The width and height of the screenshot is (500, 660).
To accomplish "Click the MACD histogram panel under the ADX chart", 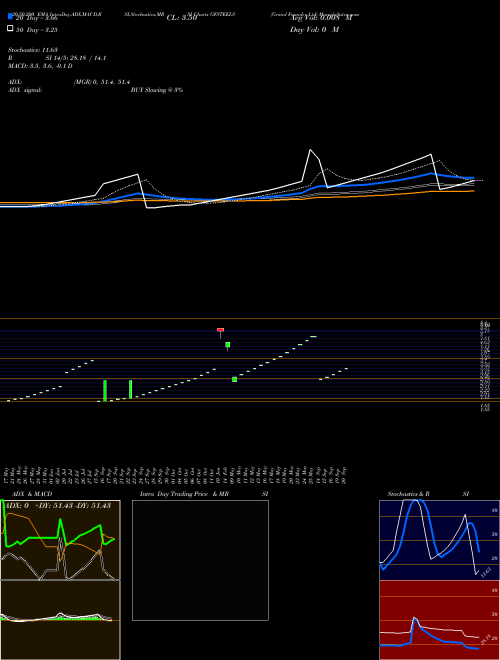I will 60,620.
